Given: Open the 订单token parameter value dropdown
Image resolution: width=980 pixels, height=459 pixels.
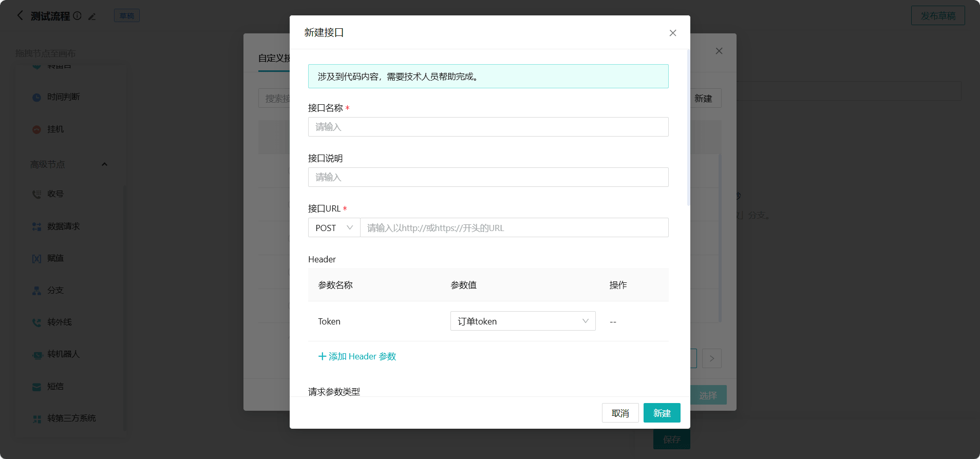Looking at the screenshot, I should (x=523, y=321).
